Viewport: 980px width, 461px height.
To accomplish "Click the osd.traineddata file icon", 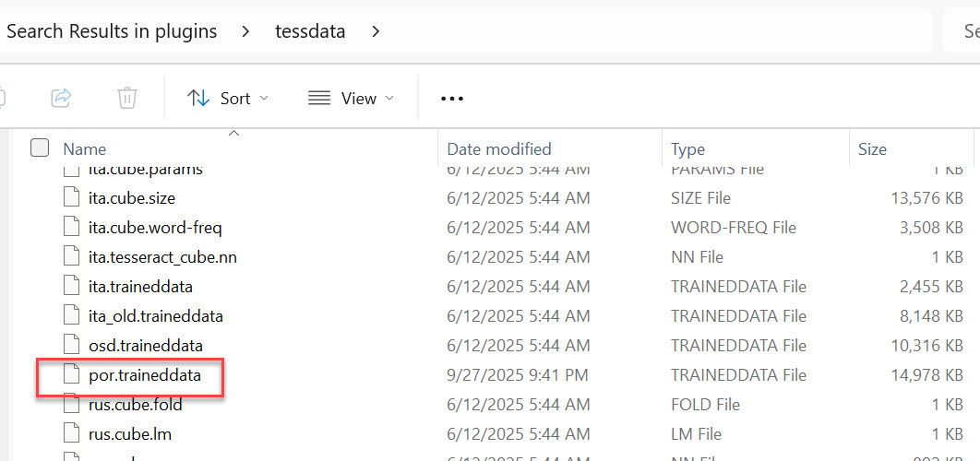I will tap(72, 346).
